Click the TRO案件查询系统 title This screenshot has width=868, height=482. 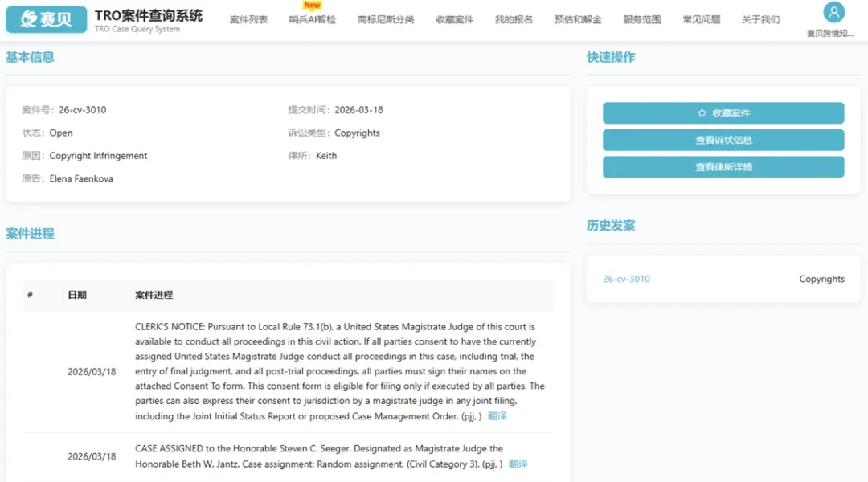tap(149, 16)
